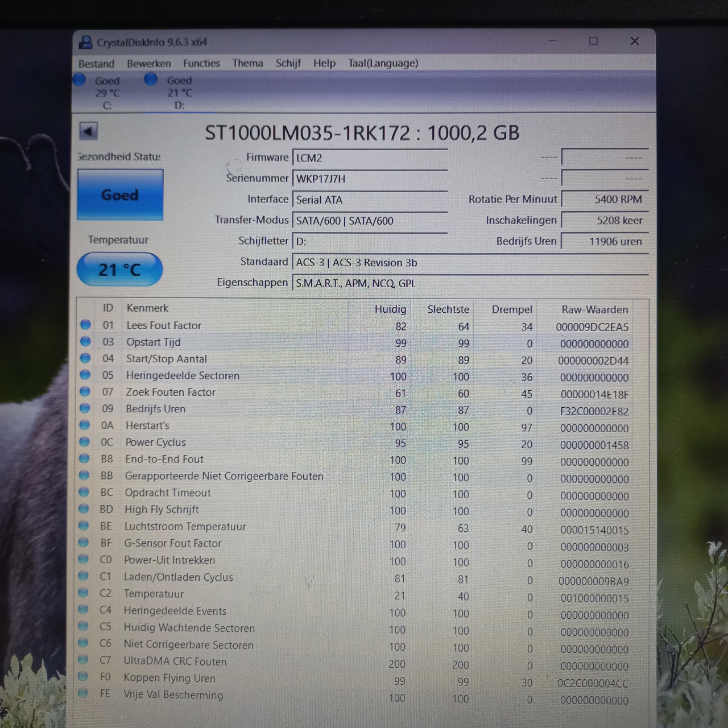Click the Eigenschappen field S.M.A.R.T., APM
728x728 pixels.
pos(470,283)
